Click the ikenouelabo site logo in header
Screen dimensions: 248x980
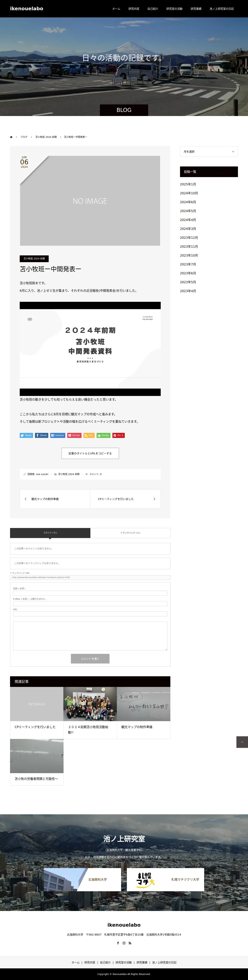(x=27, y=8)
